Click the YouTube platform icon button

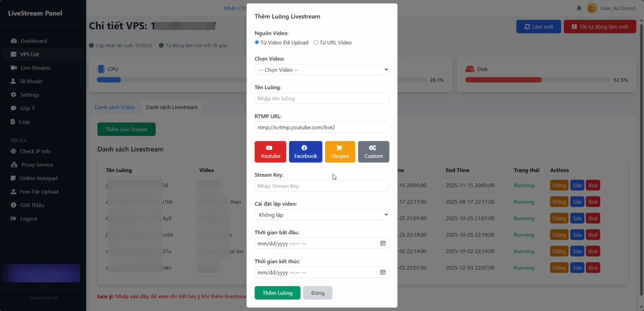tap(270, 152)
